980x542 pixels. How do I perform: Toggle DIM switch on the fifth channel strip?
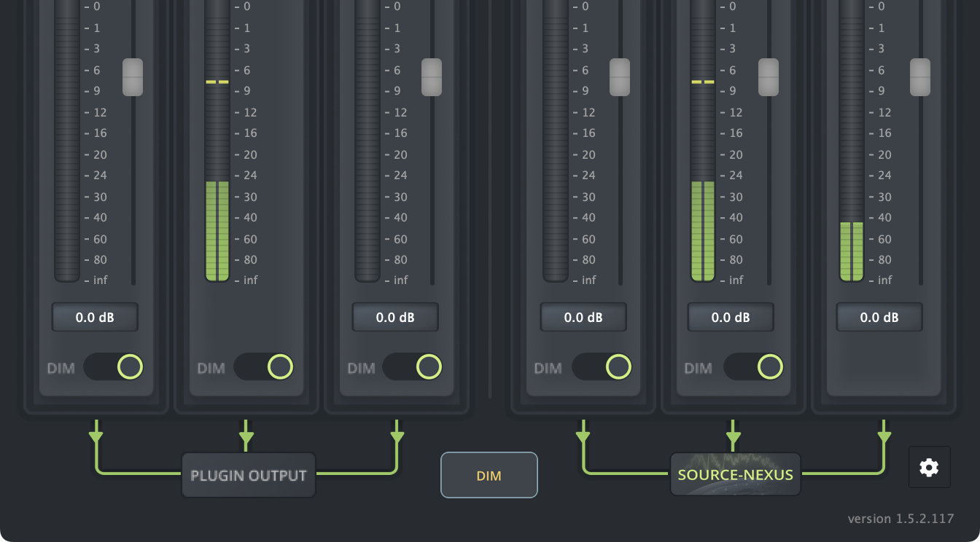click(x=754, y=367)
